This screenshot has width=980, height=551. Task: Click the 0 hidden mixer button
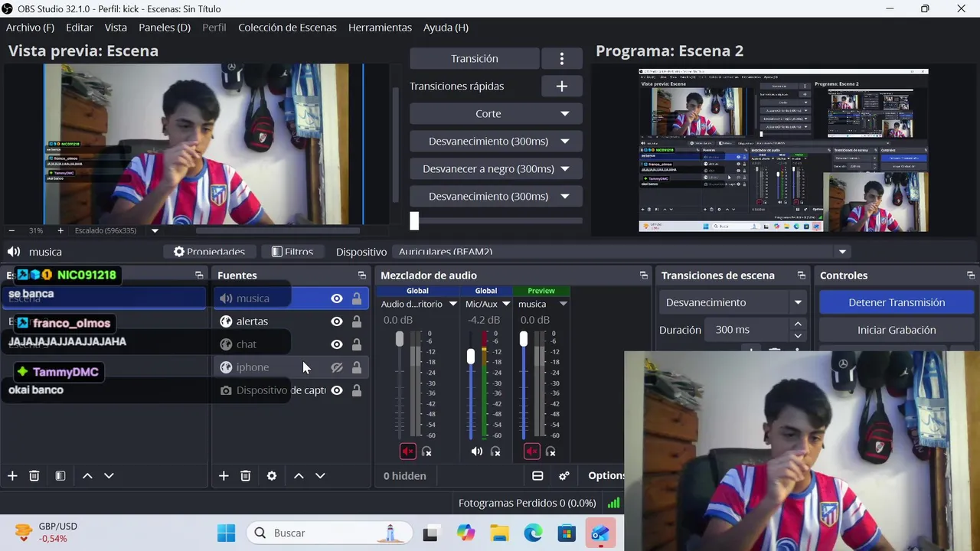pos(404,476)
